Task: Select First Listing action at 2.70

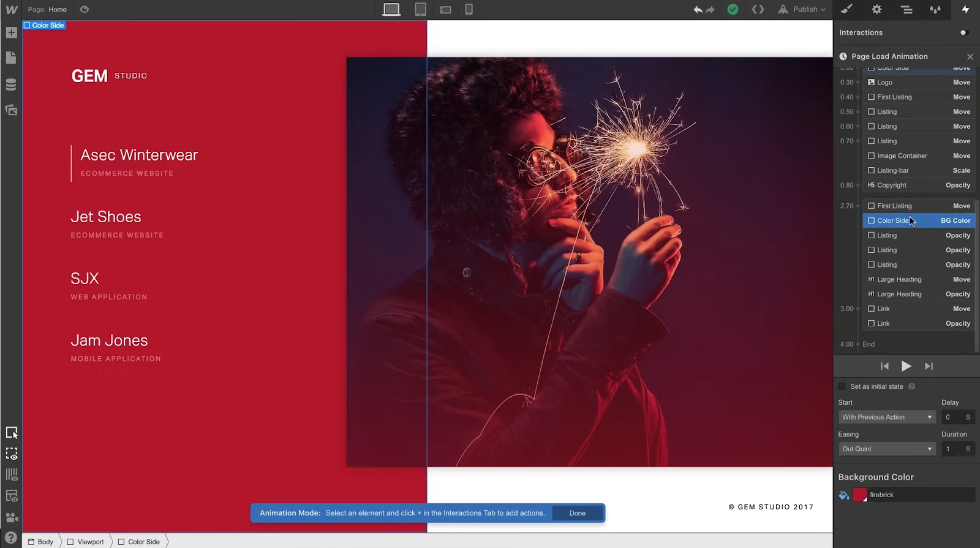Action: click(x=919, y=206)
